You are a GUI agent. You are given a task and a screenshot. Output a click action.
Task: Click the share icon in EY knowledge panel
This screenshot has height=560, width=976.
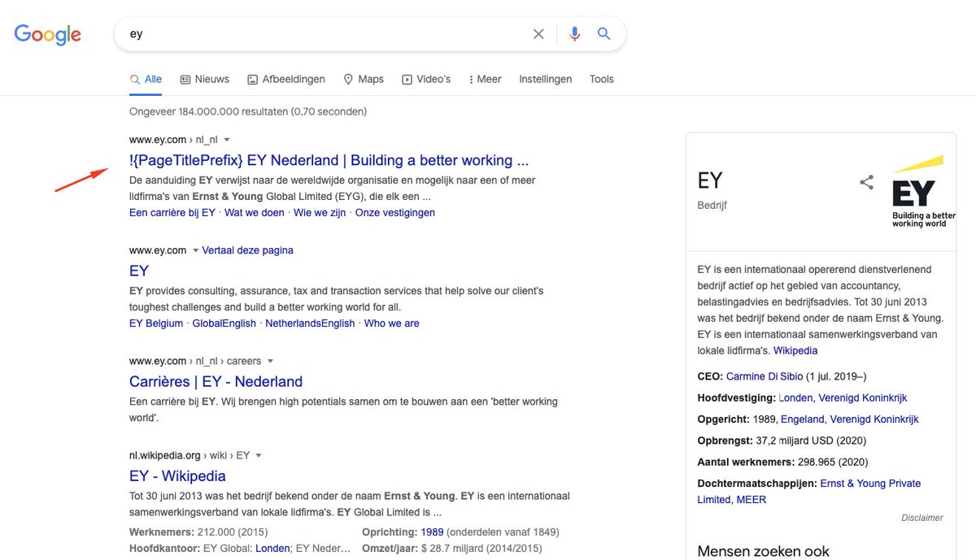pyautogui.click(x=866, y=182)
